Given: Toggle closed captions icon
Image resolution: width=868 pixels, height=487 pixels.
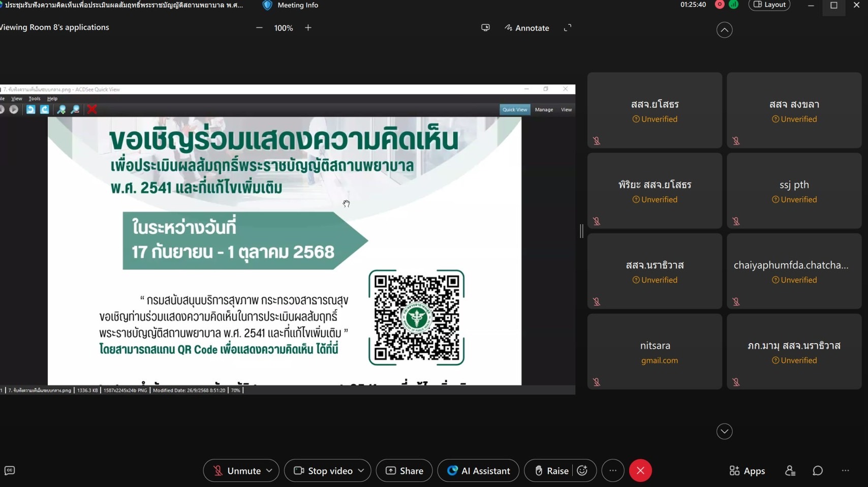Looking at the screenshot, I should [x=10, y=471].
